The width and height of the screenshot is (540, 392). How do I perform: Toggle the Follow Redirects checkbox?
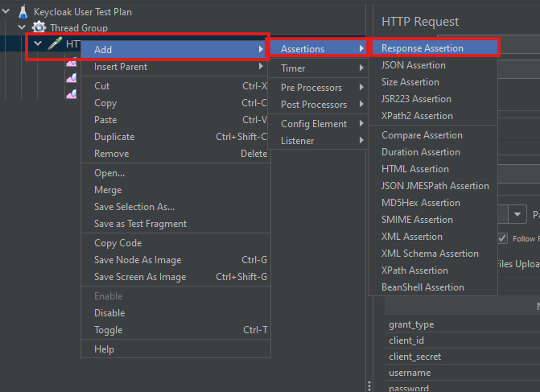tap(502, 238)
